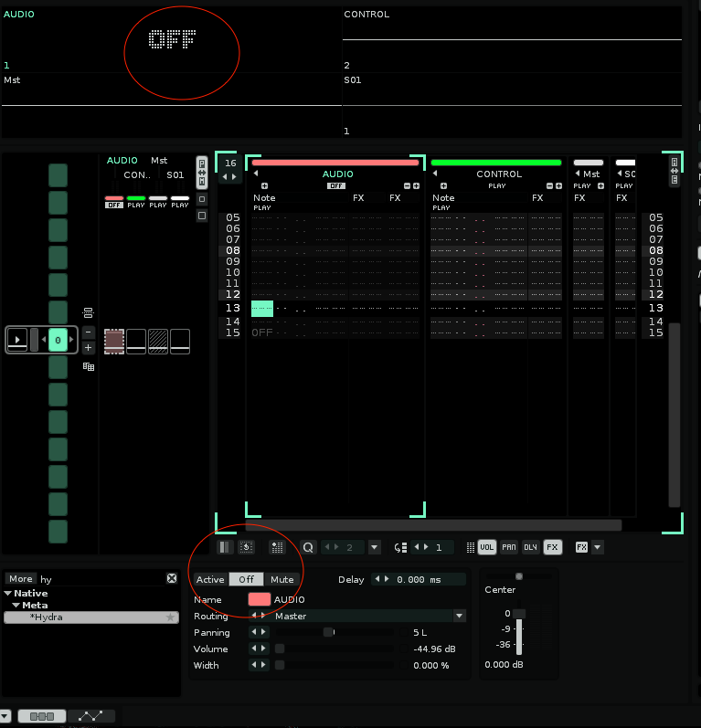Switch to the automation curve view button
Image resolution: width=701 pixels, height=728 pixels.
tap(90, 716)
